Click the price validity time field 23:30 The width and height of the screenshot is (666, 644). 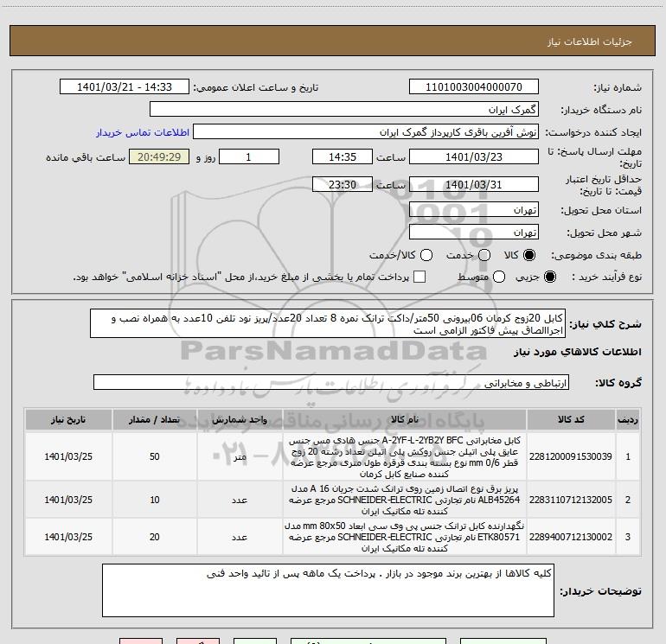[343, 185]
